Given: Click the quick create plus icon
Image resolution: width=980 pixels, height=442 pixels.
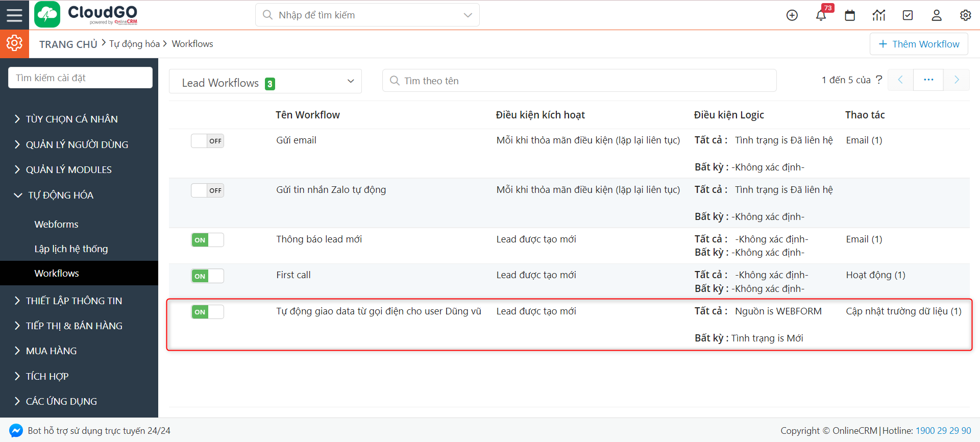Looking at the screenshot, I should (792, 15).
